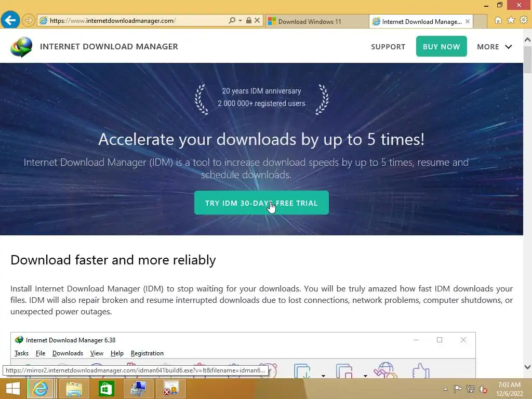Click the '20 years IDM anniversary' text
This screenshot has height=399, width=532.
tap(261, 91)
